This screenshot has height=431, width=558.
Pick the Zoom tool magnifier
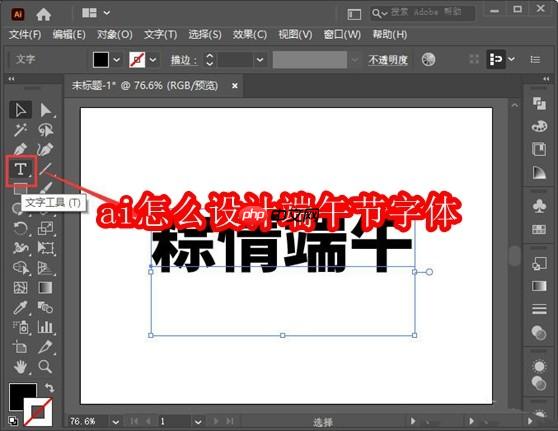click(x=46, y=367)
